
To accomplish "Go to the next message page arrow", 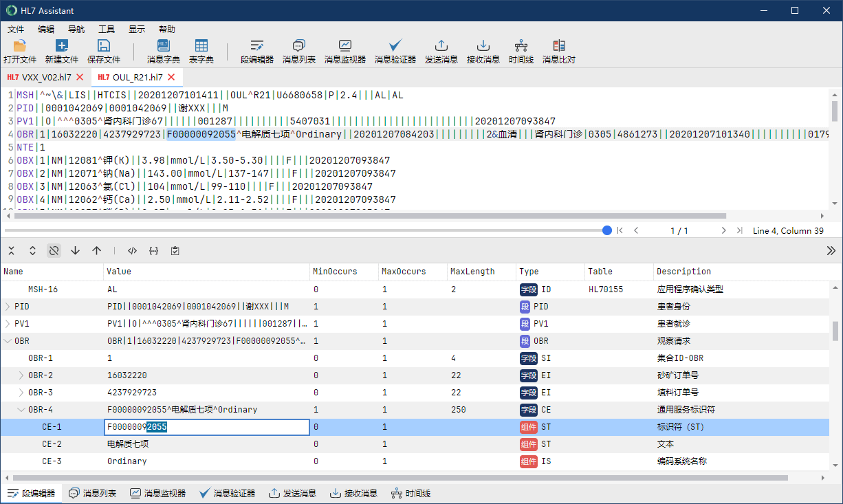I will (723, 231).
